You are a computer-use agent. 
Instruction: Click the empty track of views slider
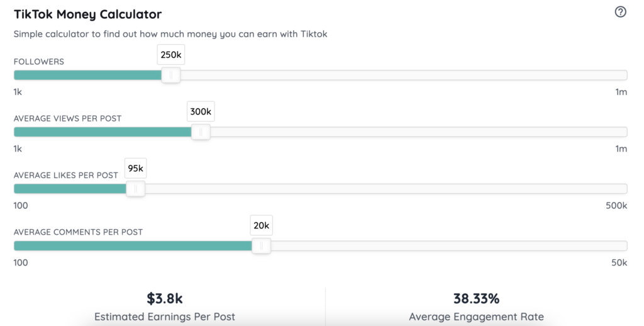pos(418,132)
